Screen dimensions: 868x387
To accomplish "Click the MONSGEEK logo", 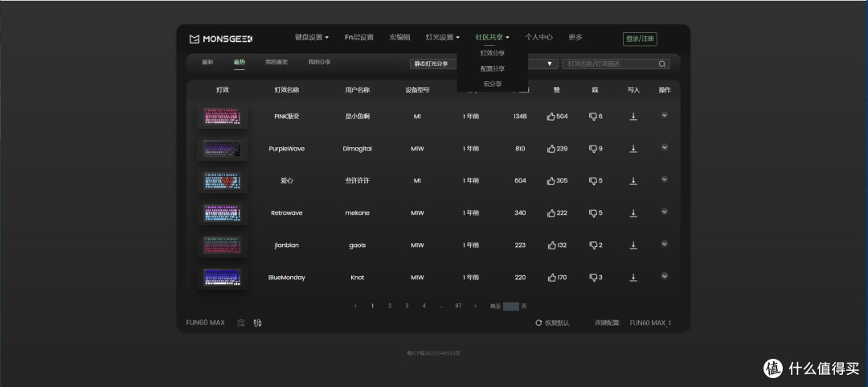I will (221, 39).
